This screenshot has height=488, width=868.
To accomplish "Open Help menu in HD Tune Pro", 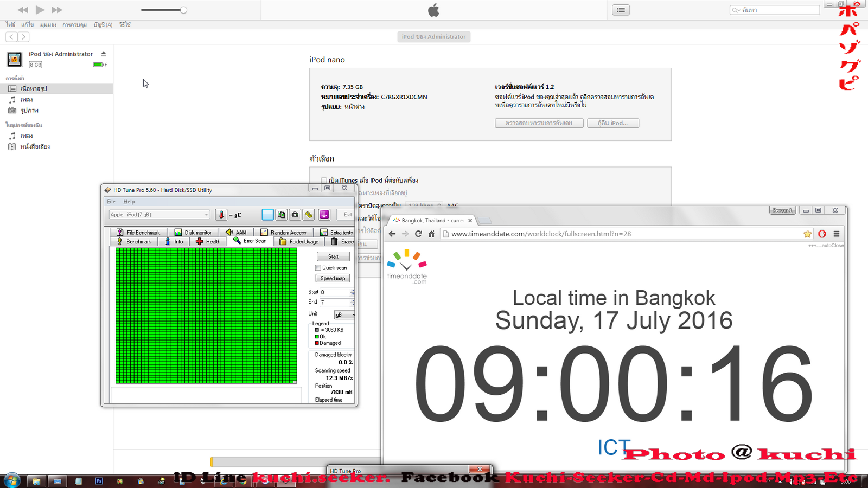I will (129, 202).
